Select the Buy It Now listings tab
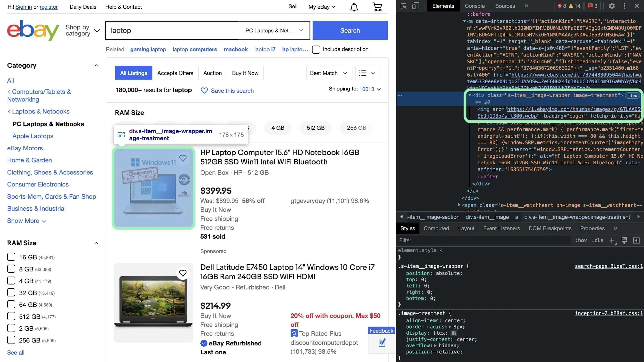This screenshot has height=362, width=644. 245,73
